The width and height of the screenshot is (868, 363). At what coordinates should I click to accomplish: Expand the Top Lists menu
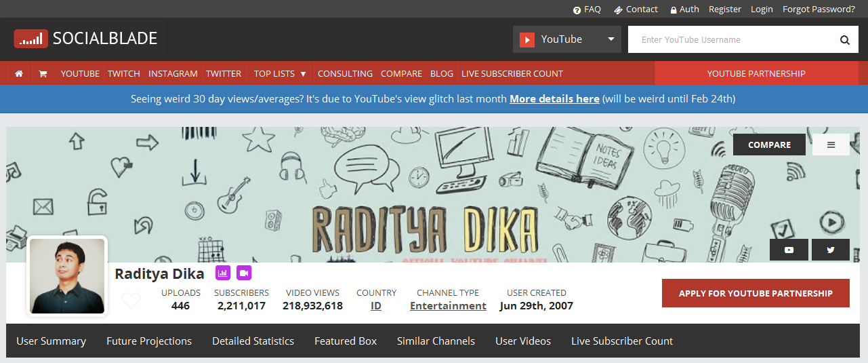pos(280,73)
